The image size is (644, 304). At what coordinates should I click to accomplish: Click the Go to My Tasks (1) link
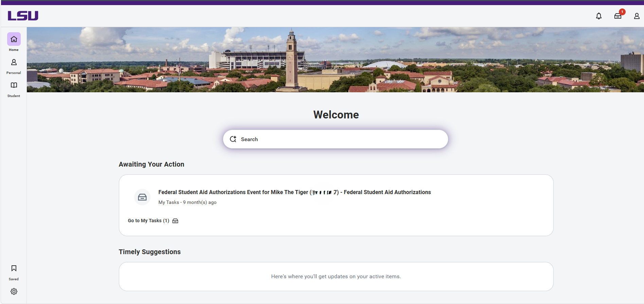[x=148, y=221]
